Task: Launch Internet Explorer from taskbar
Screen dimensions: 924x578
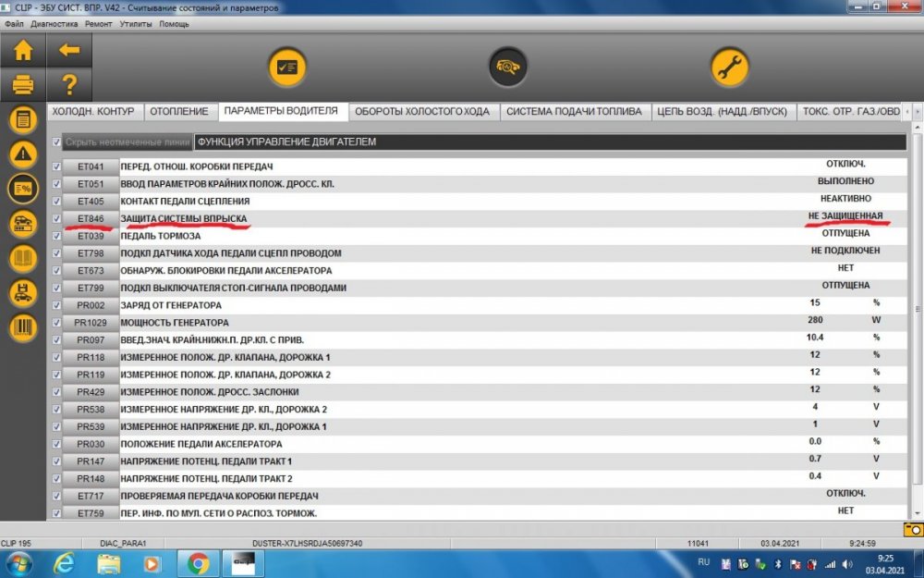Action: [64, 564]
